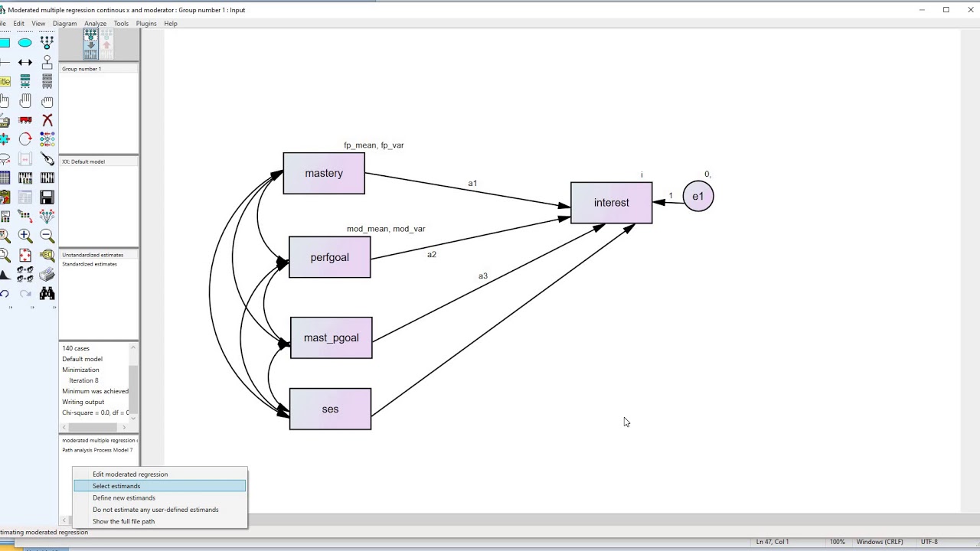980x551 pixels.
Task: Open the Analyze menu
Action: tap(95, 24)
